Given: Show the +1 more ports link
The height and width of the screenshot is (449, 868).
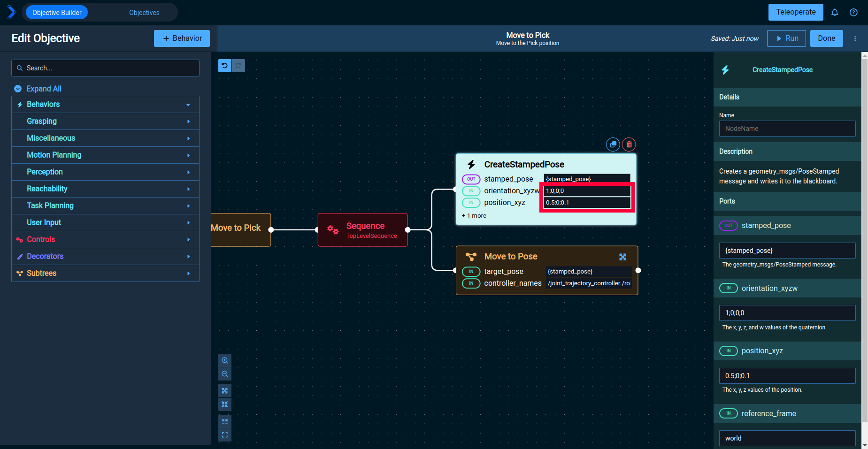Looking at the screenshot, I should point(474,216).
